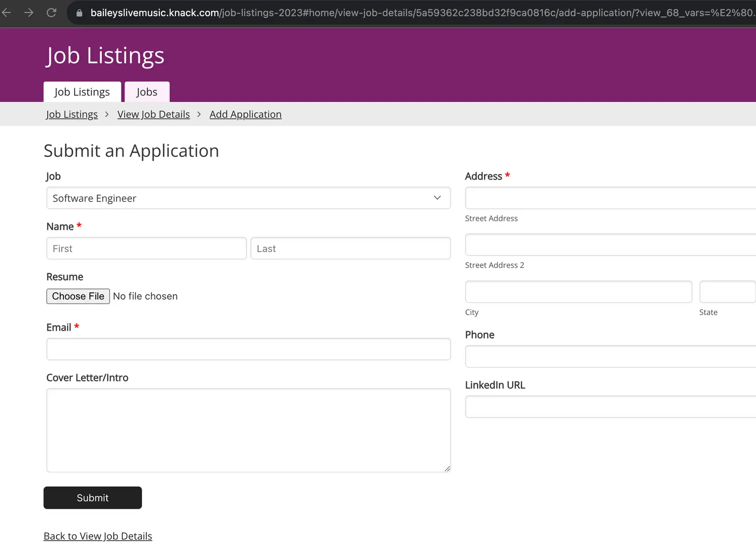
Task: Click the Add Application breadcrumb link
Action: point(245,114)
